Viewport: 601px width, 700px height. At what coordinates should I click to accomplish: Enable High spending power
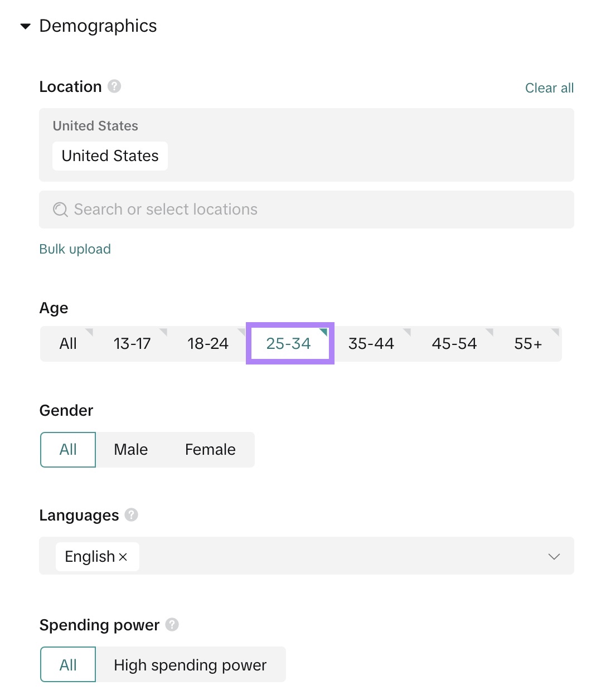coord(191,664)
